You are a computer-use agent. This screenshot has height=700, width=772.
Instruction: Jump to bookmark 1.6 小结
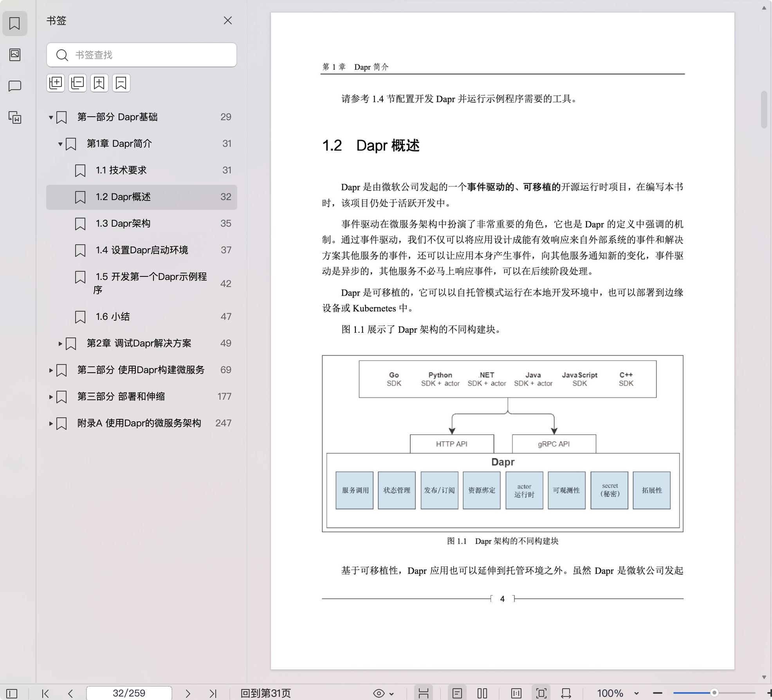pos(141,317)
